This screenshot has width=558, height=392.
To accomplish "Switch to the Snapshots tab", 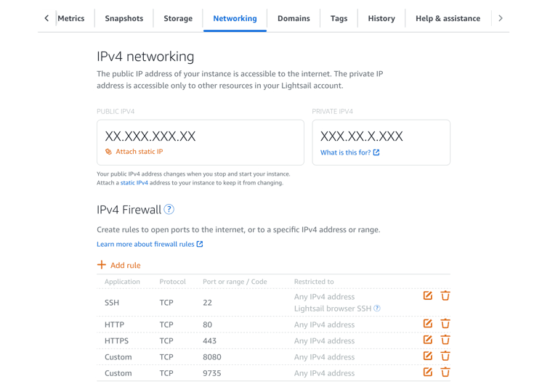I will tap(124, 18).
